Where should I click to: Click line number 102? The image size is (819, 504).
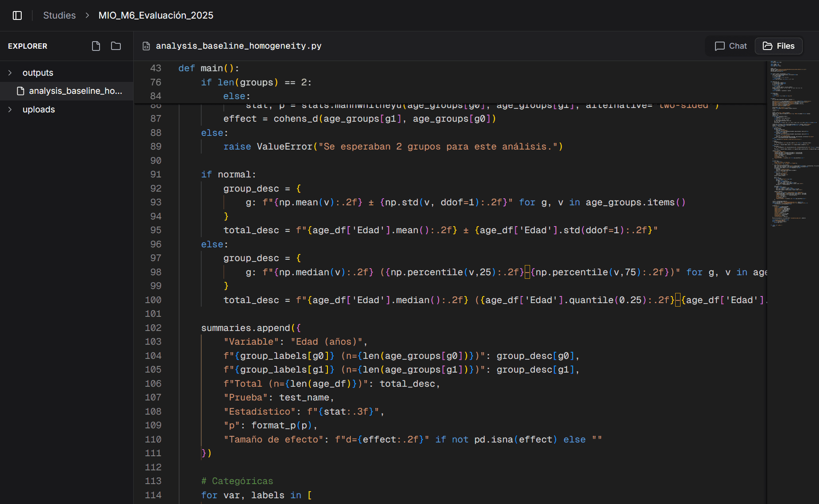(153, 328)
